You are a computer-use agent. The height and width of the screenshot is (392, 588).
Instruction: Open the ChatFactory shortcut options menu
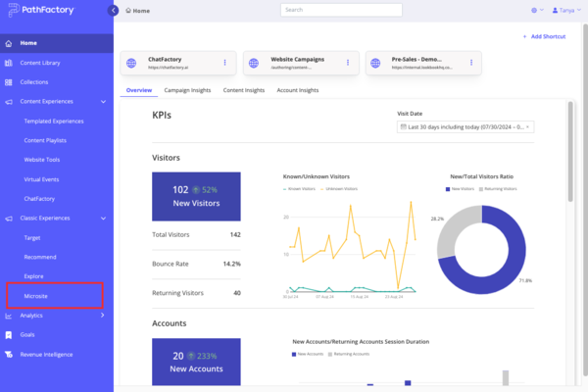[225, 63]
